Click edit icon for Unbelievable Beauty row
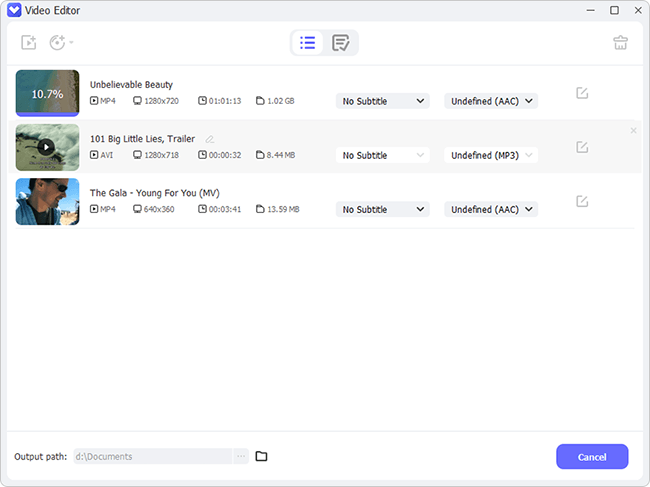 tap(582, 93)
